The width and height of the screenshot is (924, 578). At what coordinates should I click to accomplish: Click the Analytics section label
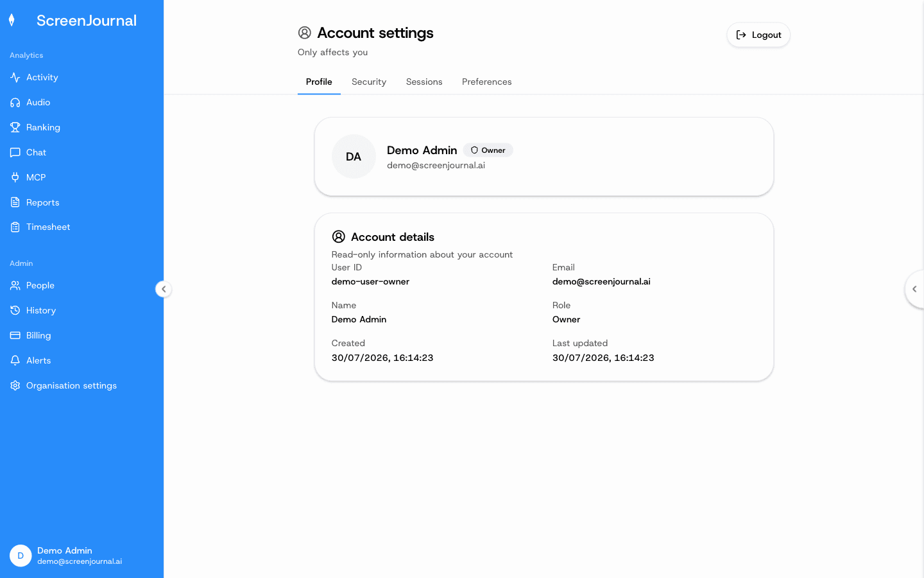26,55
